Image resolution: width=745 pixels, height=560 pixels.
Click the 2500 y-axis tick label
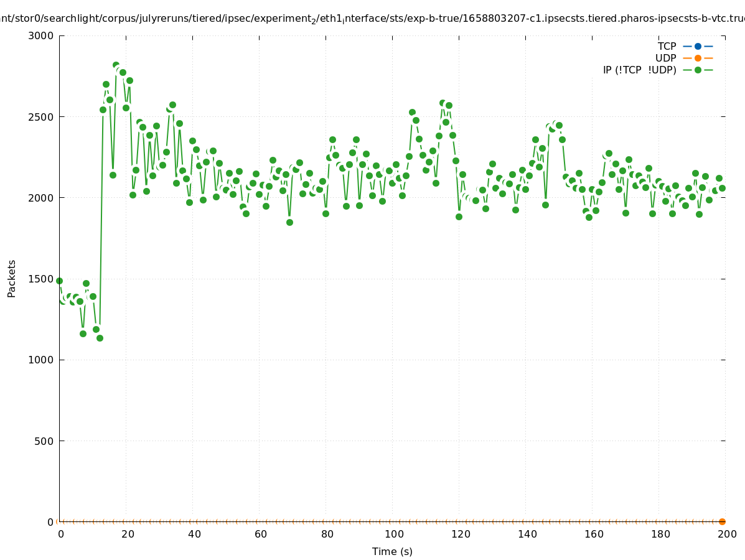pos(41,116)
